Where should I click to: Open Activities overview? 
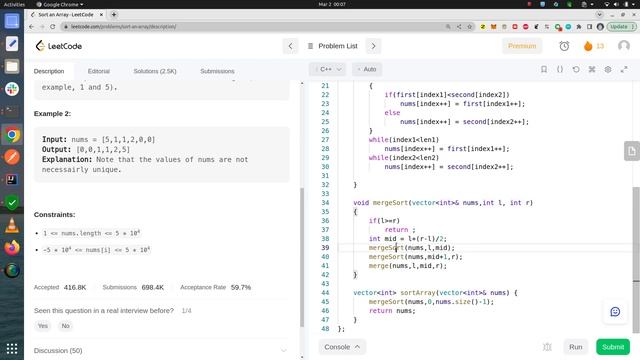(x=14, y=4)
